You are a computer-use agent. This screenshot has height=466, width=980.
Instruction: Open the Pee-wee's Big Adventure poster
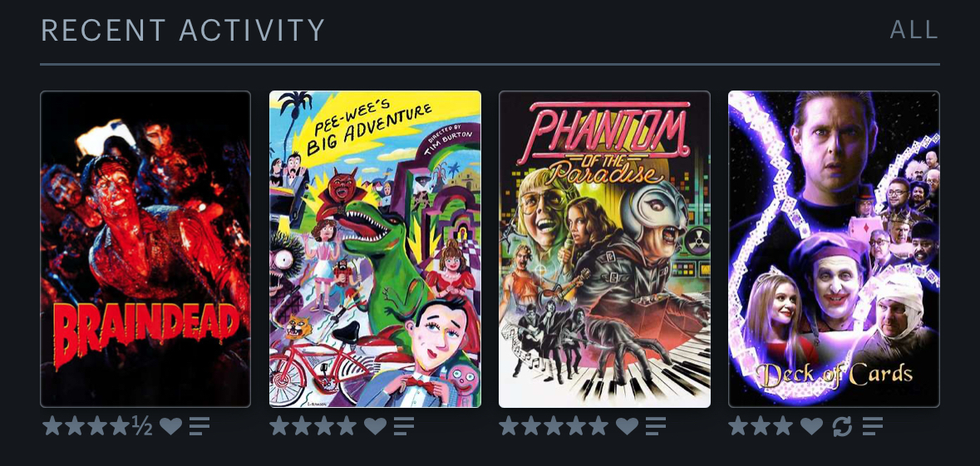click(375, 249)
